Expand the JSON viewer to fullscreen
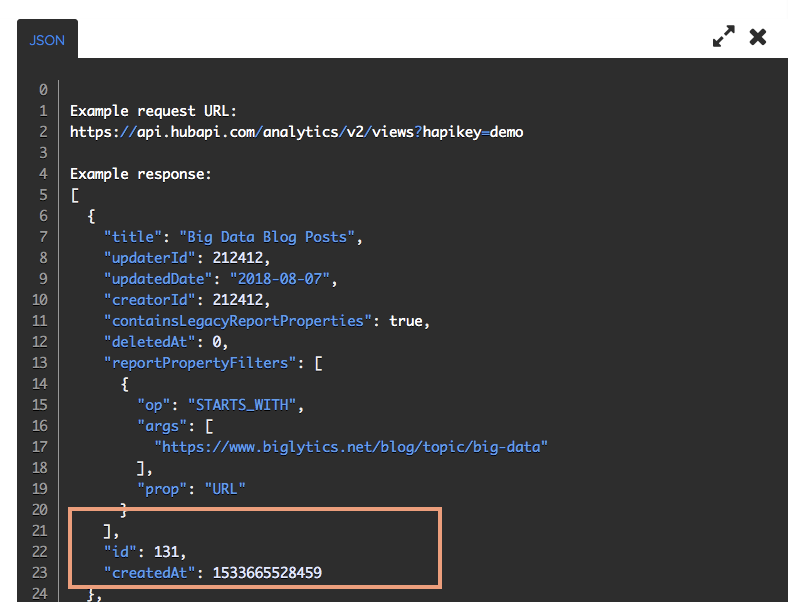The height and width of the screenshot is (602, 788). (724, 36)
